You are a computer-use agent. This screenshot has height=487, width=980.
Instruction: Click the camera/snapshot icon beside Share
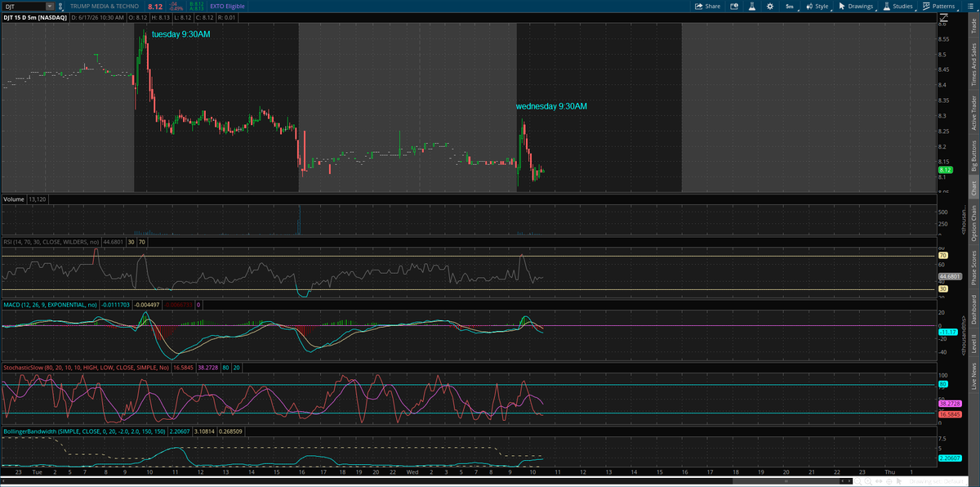click(x=733, y=6)
